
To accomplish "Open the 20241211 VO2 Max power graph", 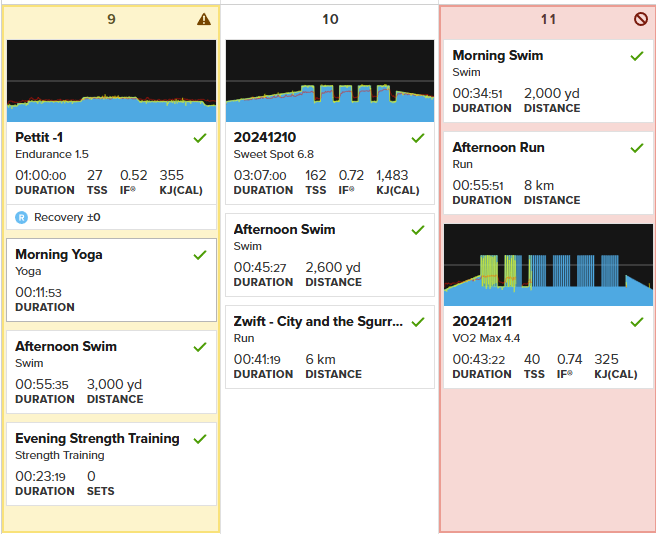I will pos(548,265).
